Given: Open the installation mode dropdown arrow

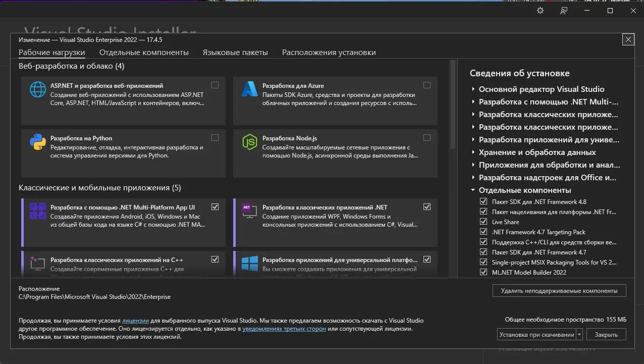Looking at the screenshot, I should [x=578, y=334].
